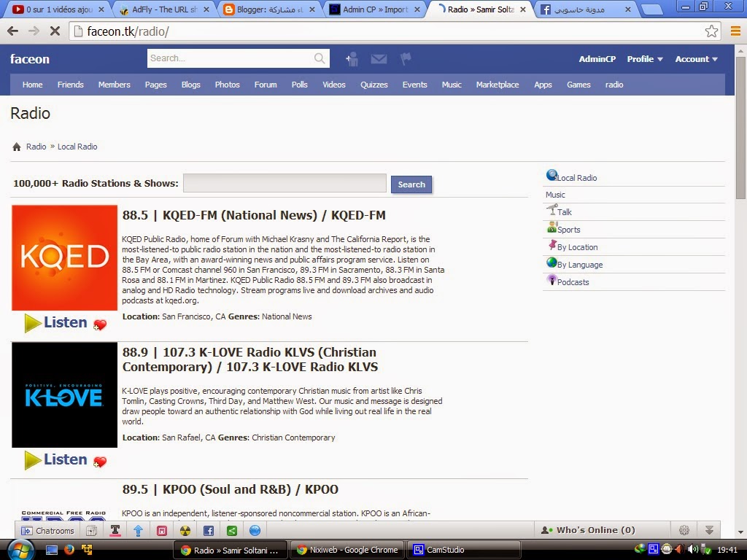Screen dimensions: 747x560
Task: Open Chatrooms in bottom bar
Action: [47, 531]
